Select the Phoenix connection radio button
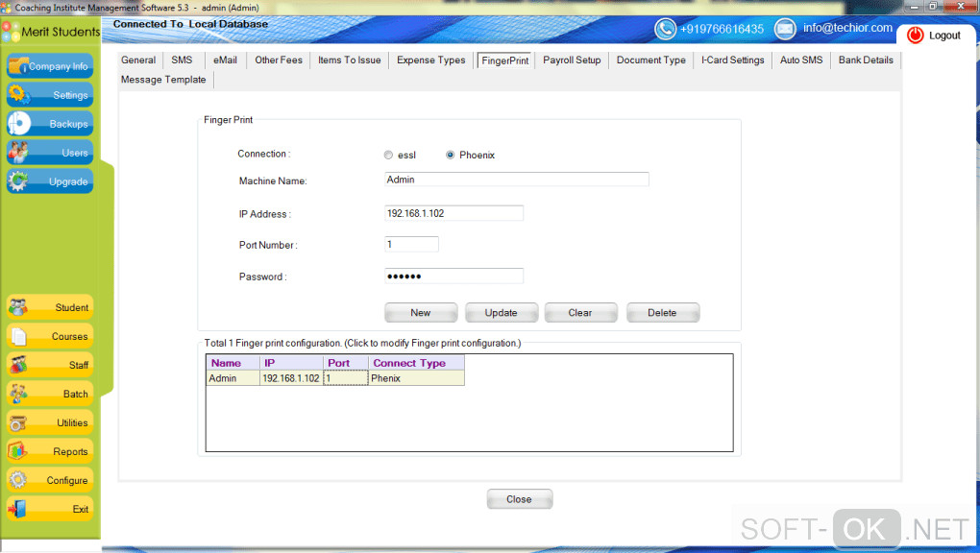 point(450,155)
